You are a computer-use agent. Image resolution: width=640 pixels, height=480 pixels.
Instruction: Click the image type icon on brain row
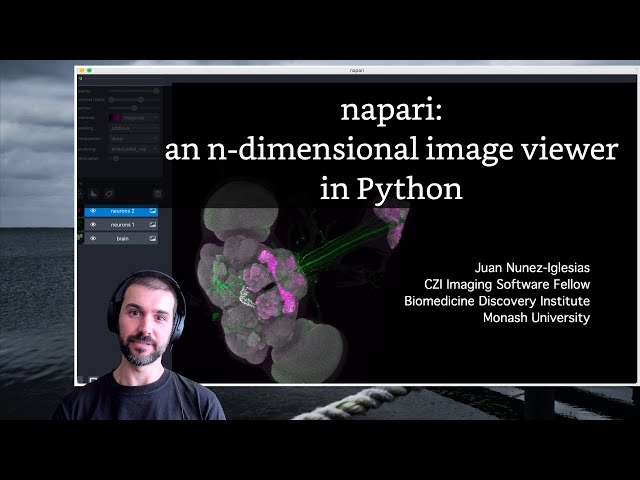(x=153, y=238)
